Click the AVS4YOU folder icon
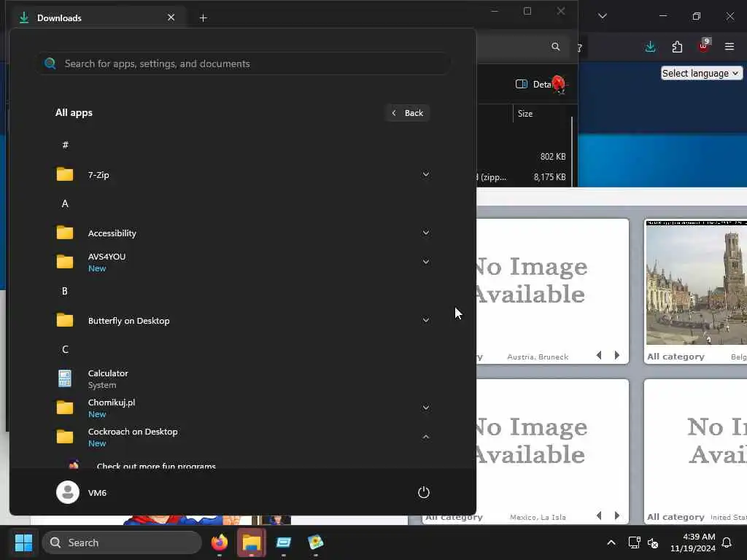747x560 pixels. (x=65, y=262)
